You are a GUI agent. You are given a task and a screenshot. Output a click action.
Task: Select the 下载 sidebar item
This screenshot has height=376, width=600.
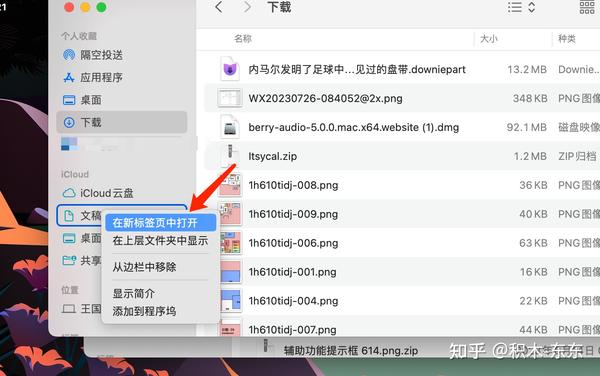tap(122, 122)
